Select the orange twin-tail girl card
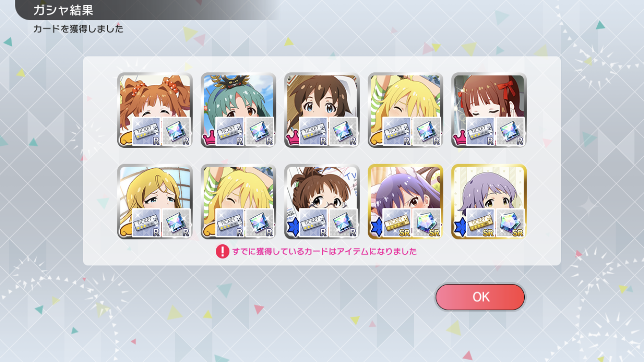The height and width of the screenshot is (362, 644). point(155,110)
